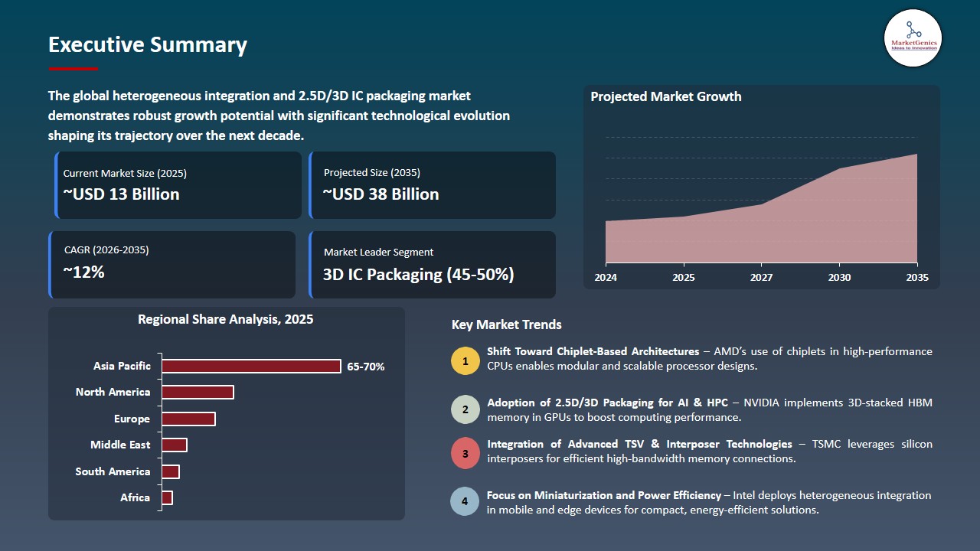Click the 65-70% value label
Viewport: 980px width, 551px height.
point(366,367)
